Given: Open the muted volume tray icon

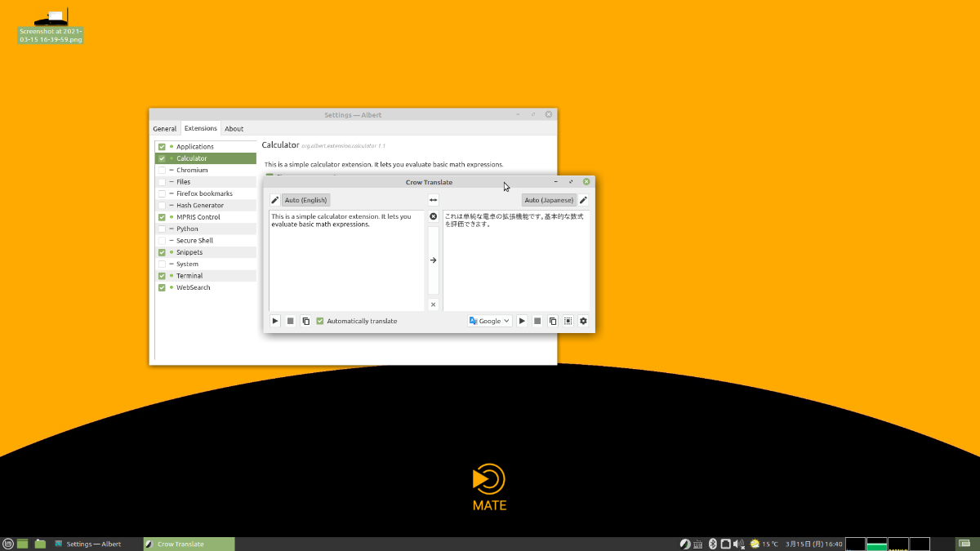Looking at the screenshot, I should point(738,544).
